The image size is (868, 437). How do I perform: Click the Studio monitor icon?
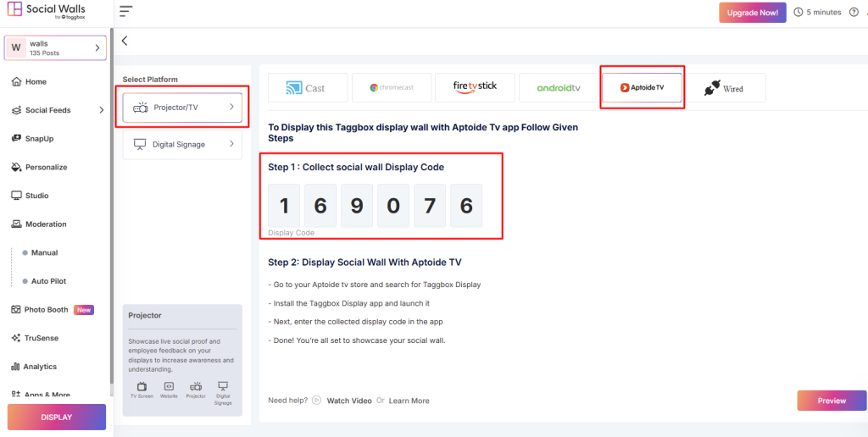click(17, 196)
